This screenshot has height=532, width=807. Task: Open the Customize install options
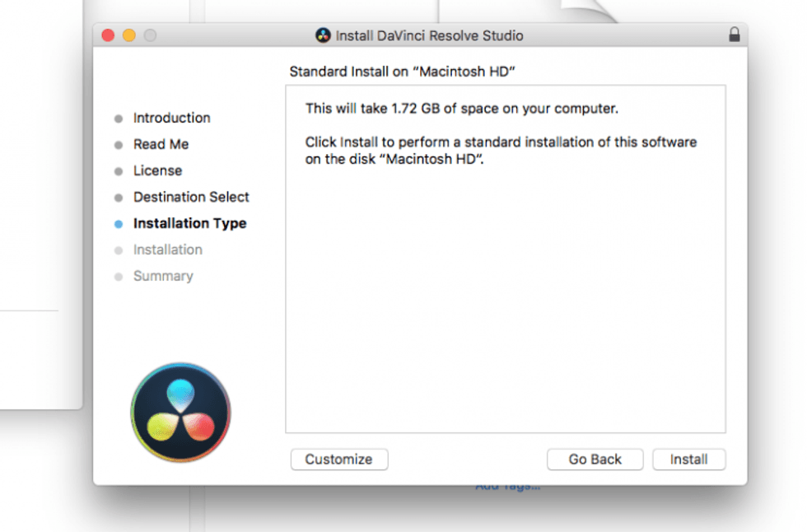point(339,459)
